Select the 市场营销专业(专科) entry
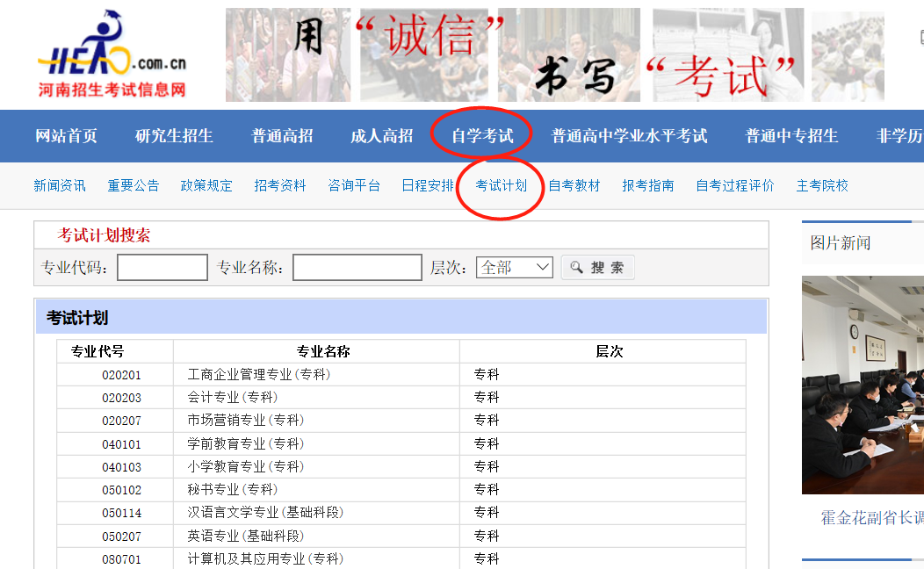924x569 pixels. 246,421
